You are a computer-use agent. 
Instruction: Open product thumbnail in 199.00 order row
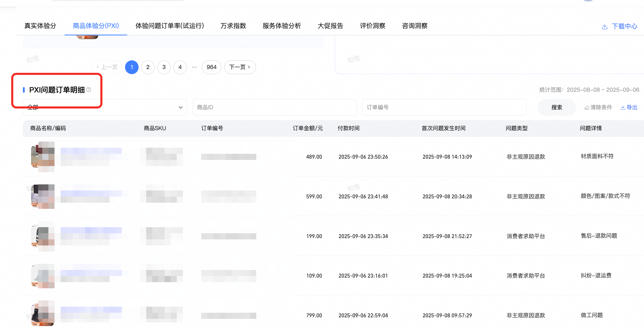coord(43,236)
